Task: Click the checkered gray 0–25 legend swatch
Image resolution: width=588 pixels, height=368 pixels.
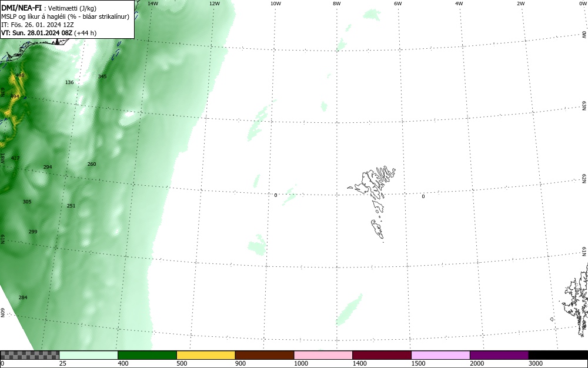Action: (29, 355)
